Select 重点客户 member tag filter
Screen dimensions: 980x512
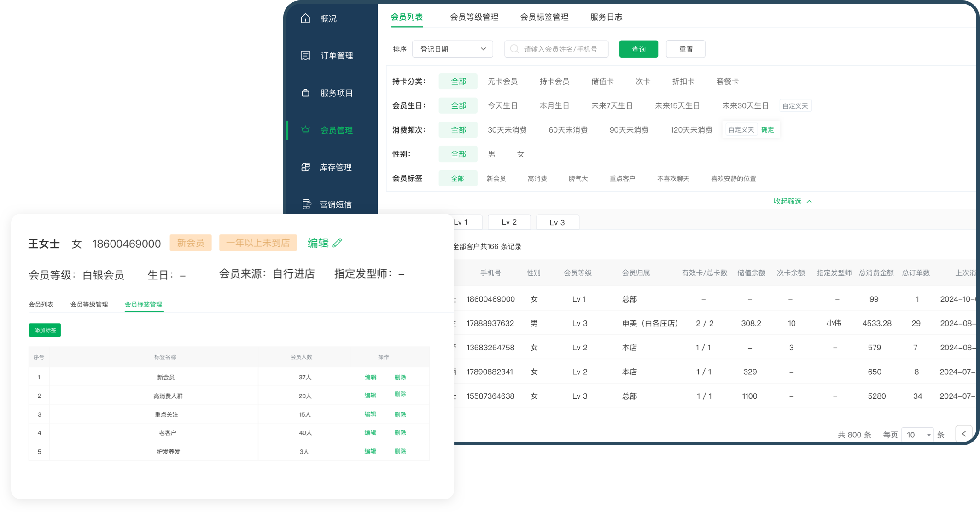pos(622,179)
